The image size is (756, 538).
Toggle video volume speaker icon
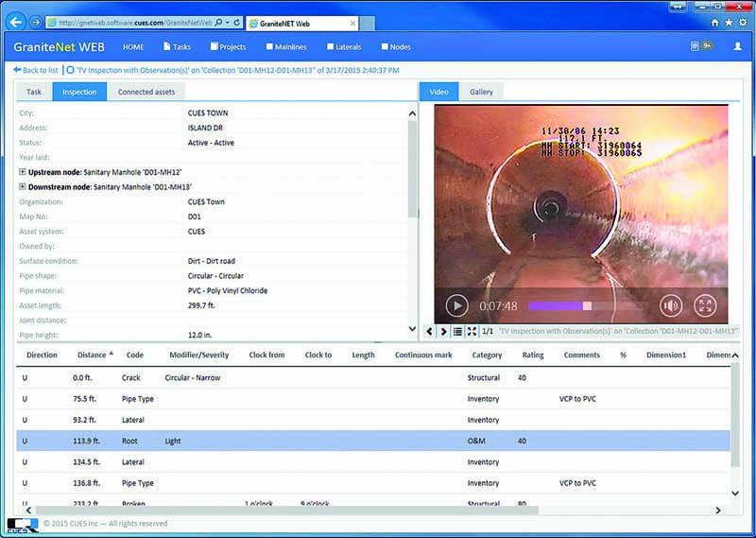tap(671, 305)
